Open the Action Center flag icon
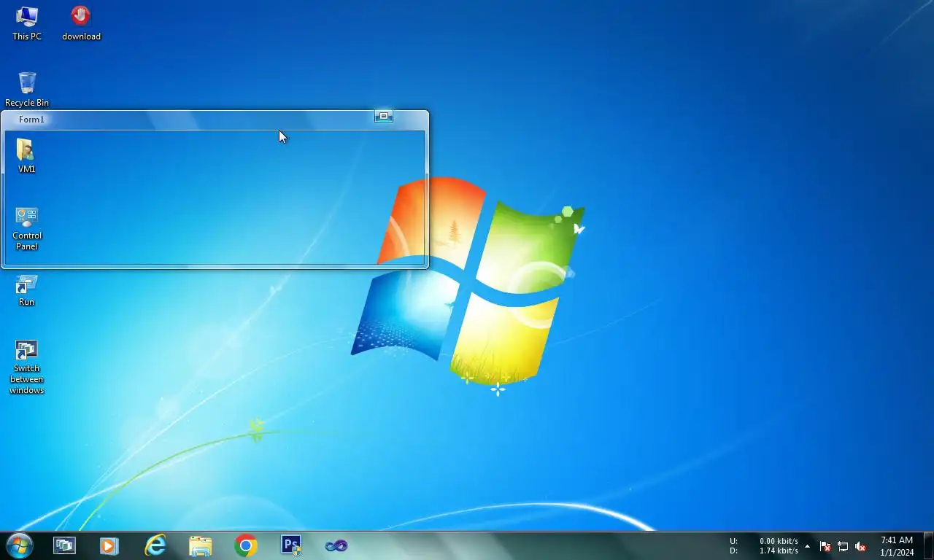Image resolution: width=934 pixels, height=560 pixels. click(825, 546)
